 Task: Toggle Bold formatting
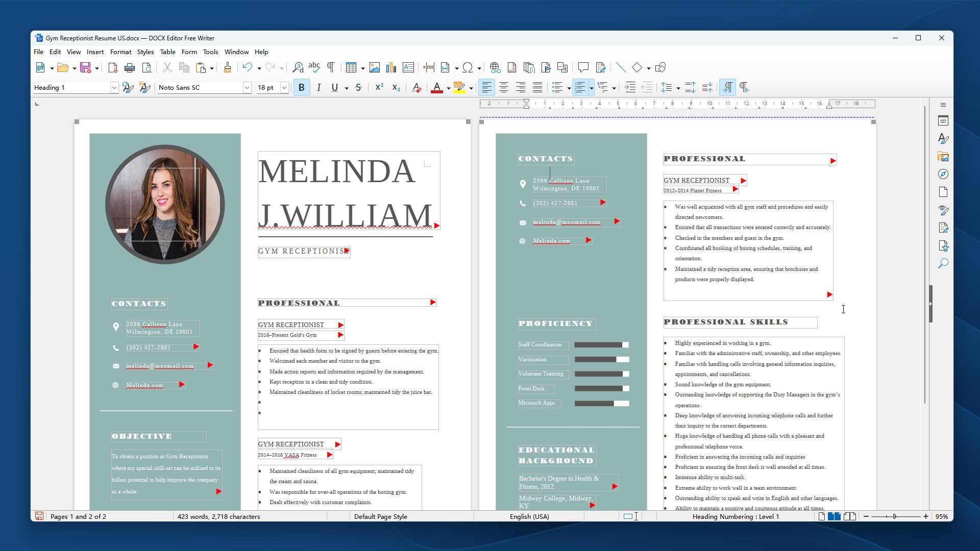302,88
